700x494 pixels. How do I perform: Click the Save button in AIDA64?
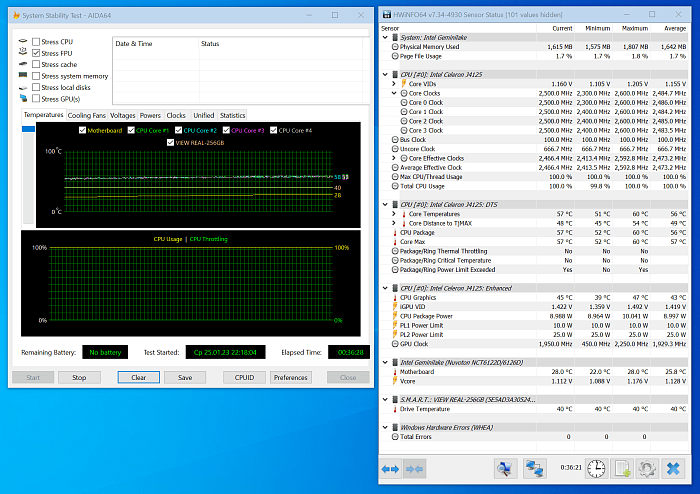185,378
